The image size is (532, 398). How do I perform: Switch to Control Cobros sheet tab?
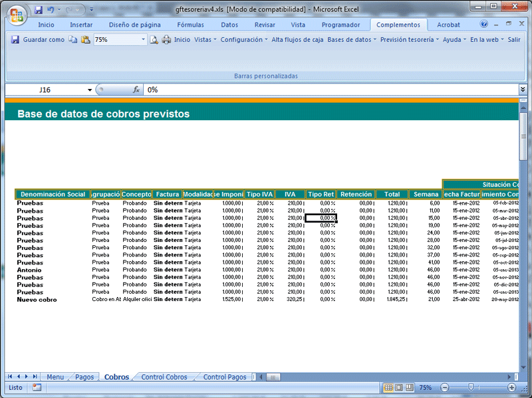[164, 377]
